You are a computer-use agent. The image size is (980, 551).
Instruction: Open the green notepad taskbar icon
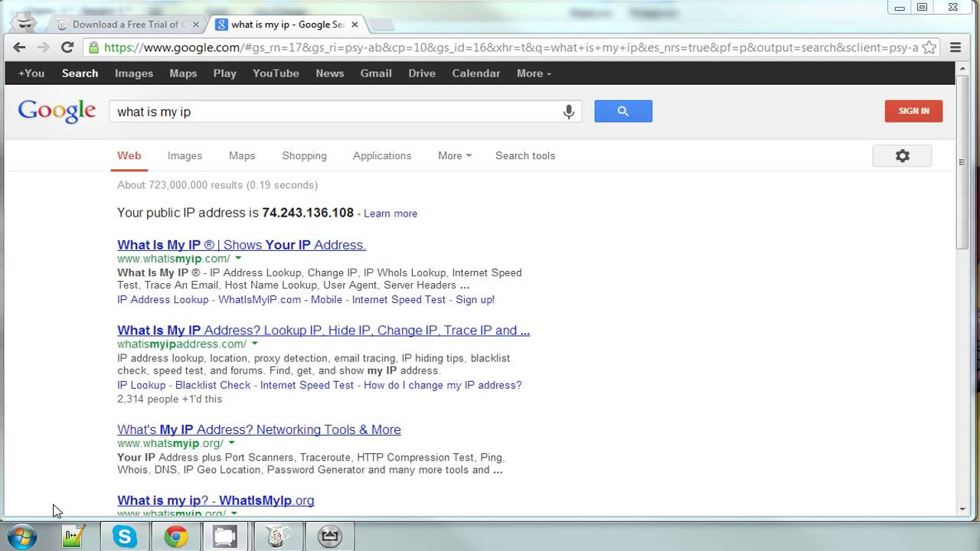(x=73, y=536)
